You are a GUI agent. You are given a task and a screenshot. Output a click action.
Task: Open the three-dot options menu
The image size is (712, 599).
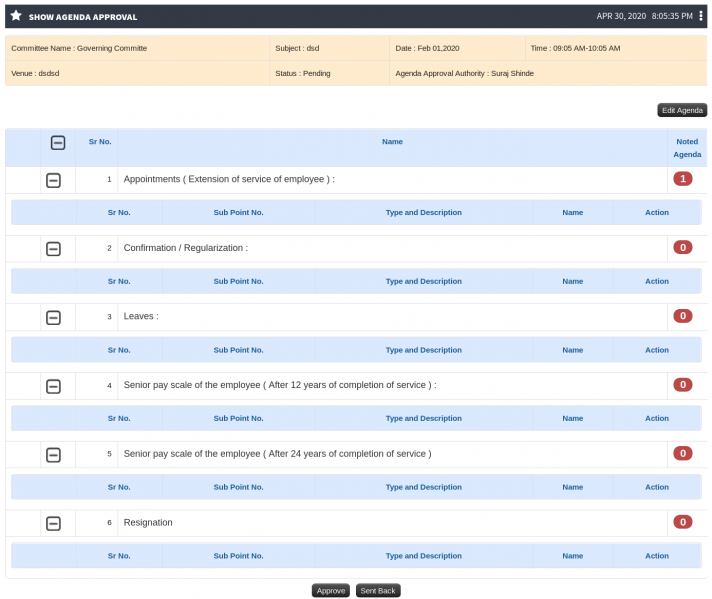pyautogui.click(x=701, y=16)
